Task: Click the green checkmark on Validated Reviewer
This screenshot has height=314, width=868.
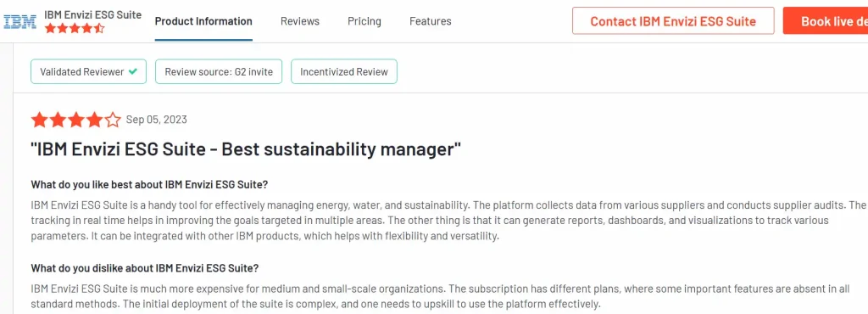Action: (x=132, y=71)
